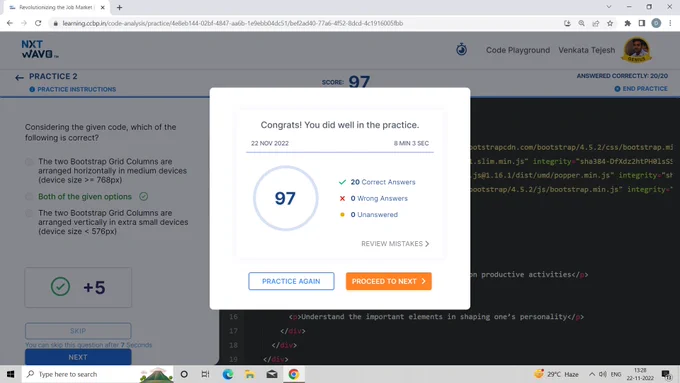680x383 pixels.
Task: Toggle Chrome side panel icon
Action: click(x=642, y=23)
